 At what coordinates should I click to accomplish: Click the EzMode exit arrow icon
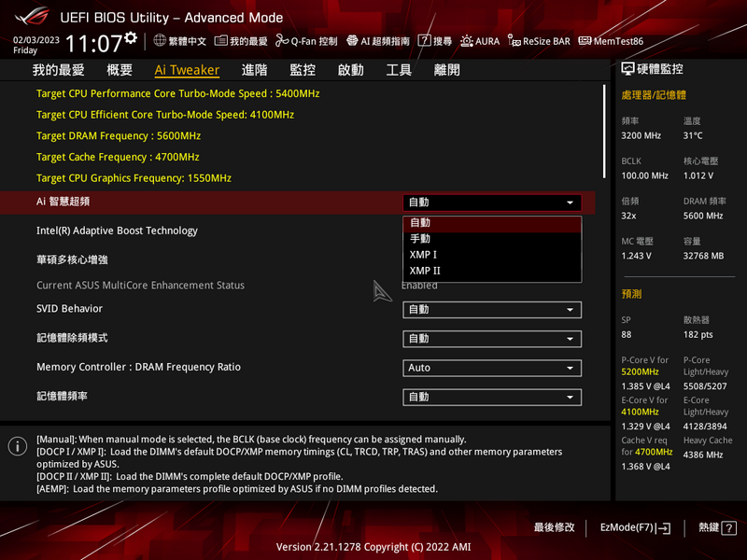tap(663, 528)
